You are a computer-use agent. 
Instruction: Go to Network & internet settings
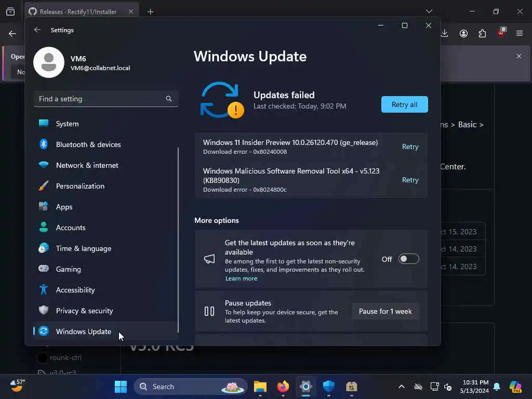pos(106,165)
